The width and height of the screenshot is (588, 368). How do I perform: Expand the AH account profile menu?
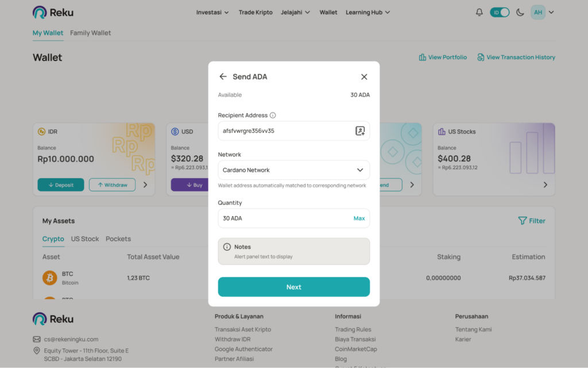point(543,12)
